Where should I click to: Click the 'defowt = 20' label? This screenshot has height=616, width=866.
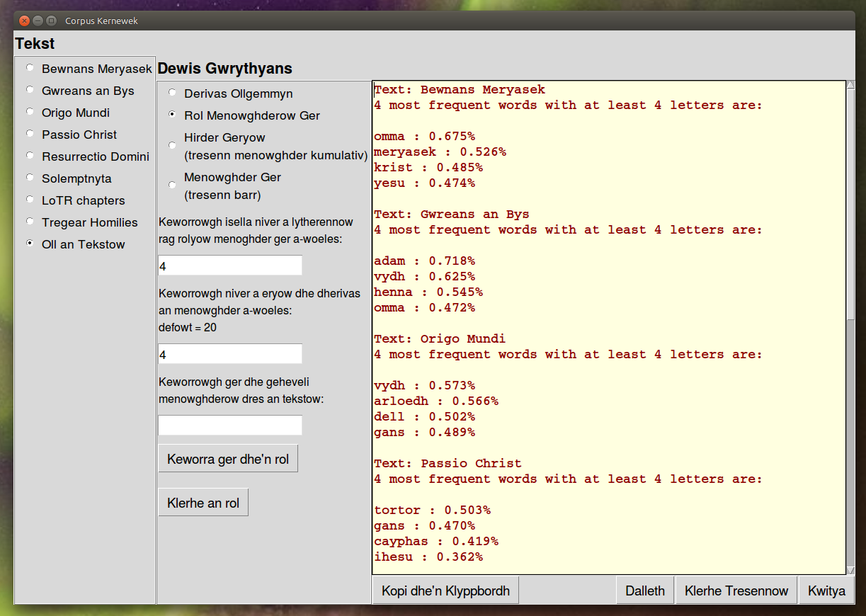[188, 328]
